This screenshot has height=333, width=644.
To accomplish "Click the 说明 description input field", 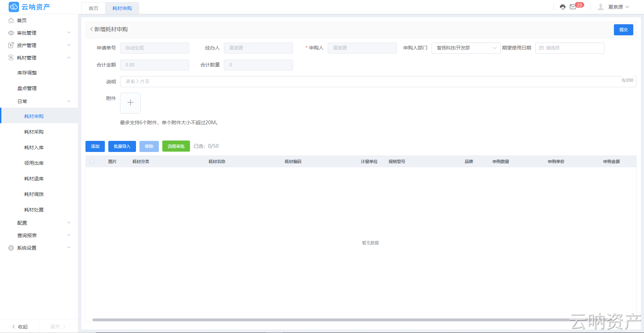I will [x=378, y=82].
